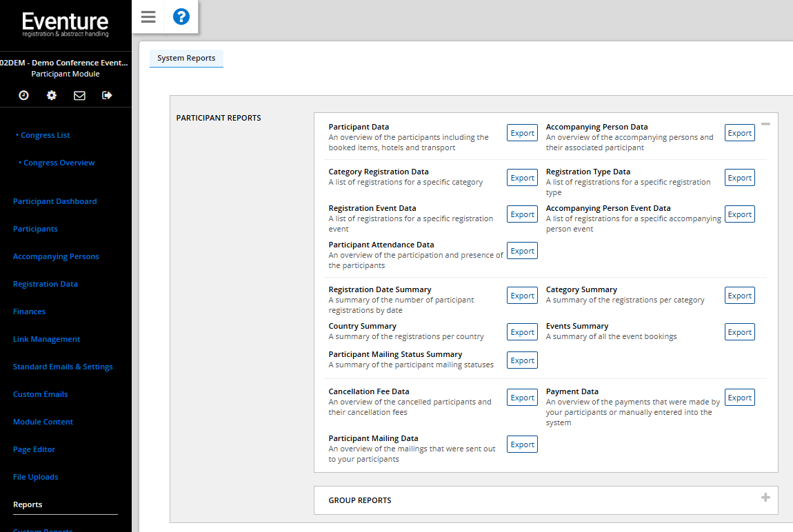Screen dimensions: 793x532
Task: Export Accompanying Person Event Data
Action: (740, 214)
